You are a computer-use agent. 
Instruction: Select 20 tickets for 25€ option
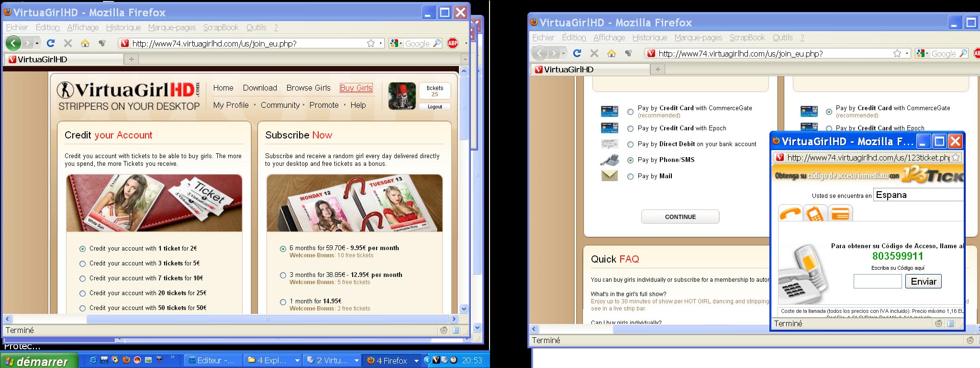tap(82, 293)
